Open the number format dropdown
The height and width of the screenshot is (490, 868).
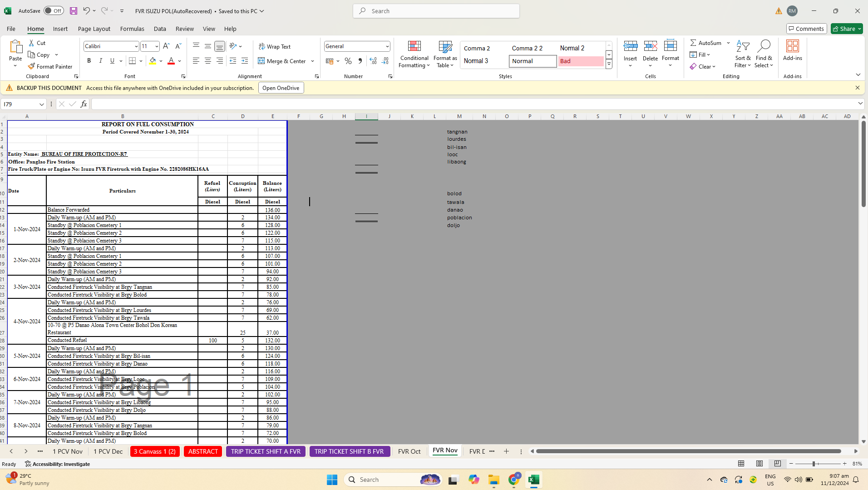coord(387,46)
